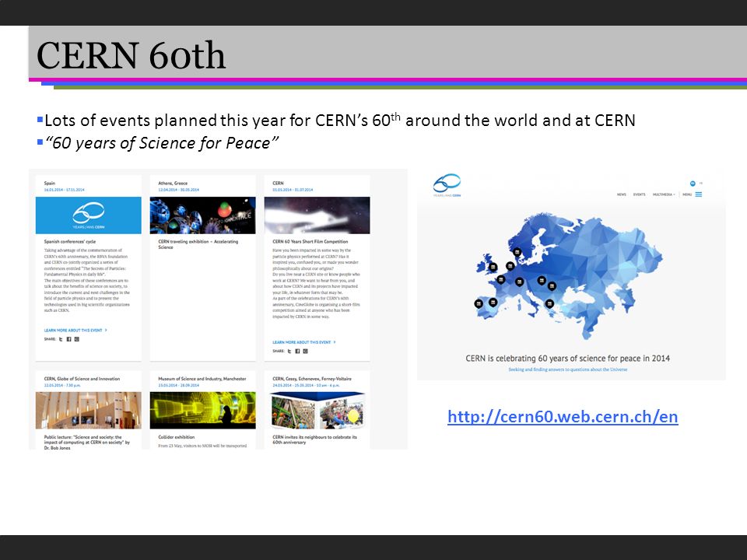Click the event marker over Great Britain

[x=493, y=267]
